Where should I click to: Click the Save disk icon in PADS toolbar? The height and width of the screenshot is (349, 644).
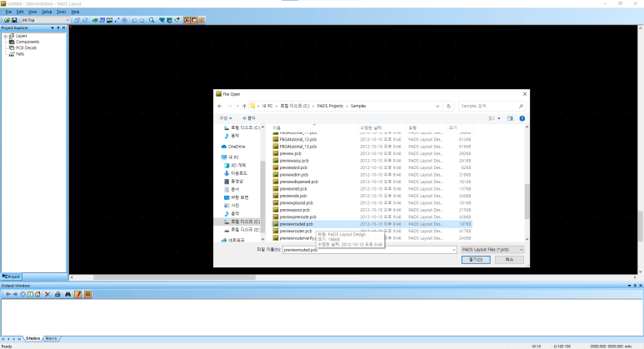click(14, 20)
